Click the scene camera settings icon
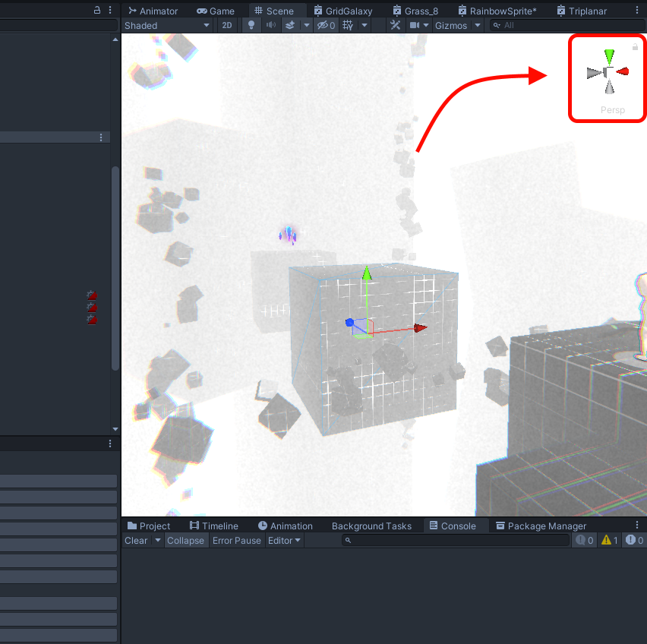Screen dimensions: 647x644 tap(415, 25)
